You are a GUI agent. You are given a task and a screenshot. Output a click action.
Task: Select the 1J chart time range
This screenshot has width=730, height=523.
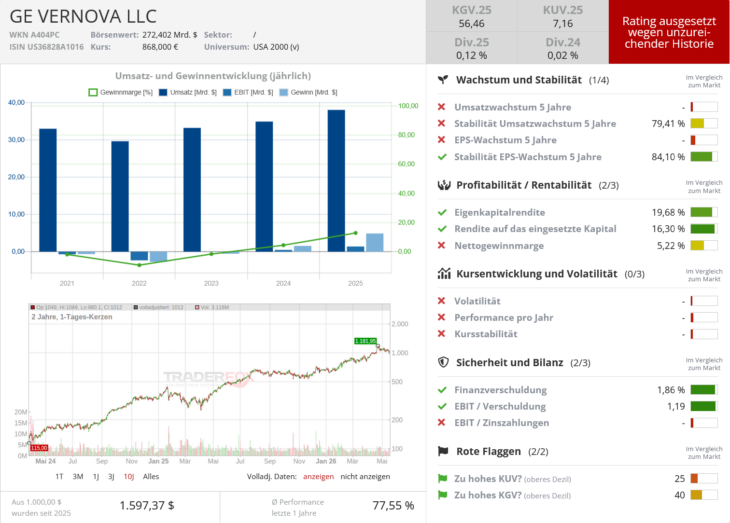pos(96,476)
